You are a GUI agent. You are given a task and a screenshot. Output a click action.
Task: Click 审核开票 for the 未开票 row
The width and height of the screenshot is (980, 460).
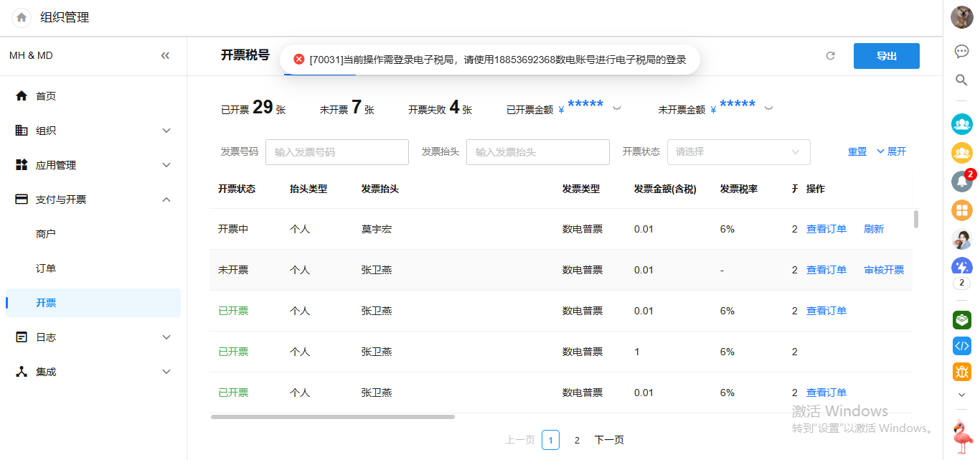click(x=884, y=270)
